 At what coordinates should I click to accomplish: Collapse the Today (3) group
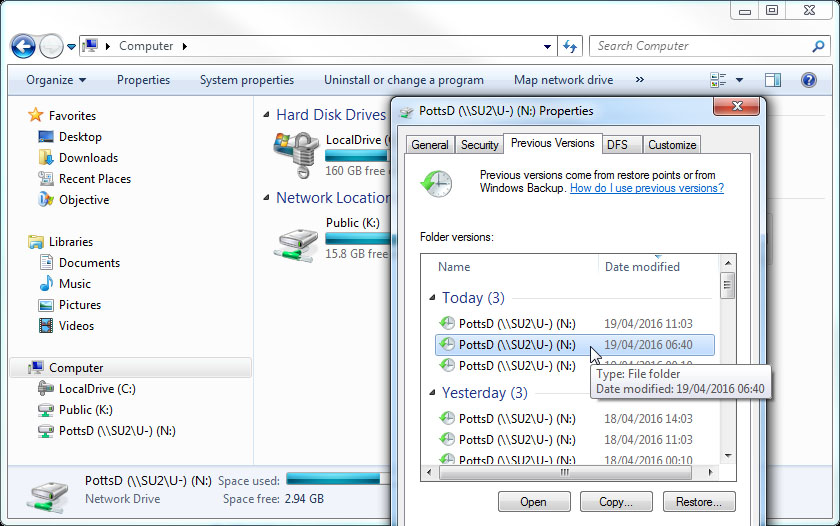(432, 297)
